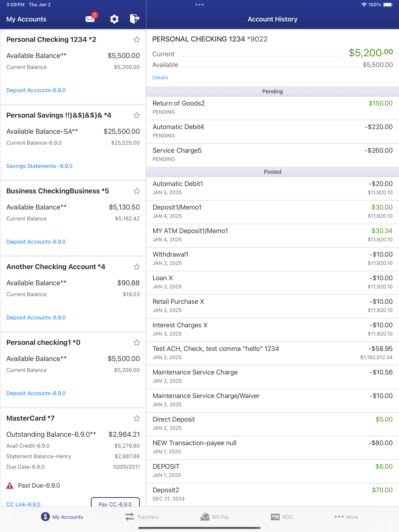Image resolution: width=399 pixels, height=532 pixels.
Task: Open NEW Transaction-payee null row
Action: tap(272, 448)
